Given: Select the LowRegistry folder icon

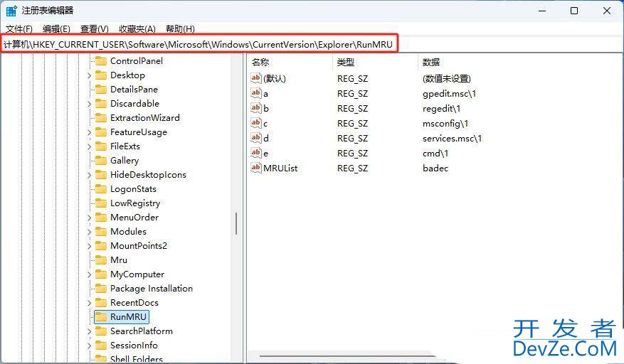Looking at the screenshot, I should click(101, 203).
